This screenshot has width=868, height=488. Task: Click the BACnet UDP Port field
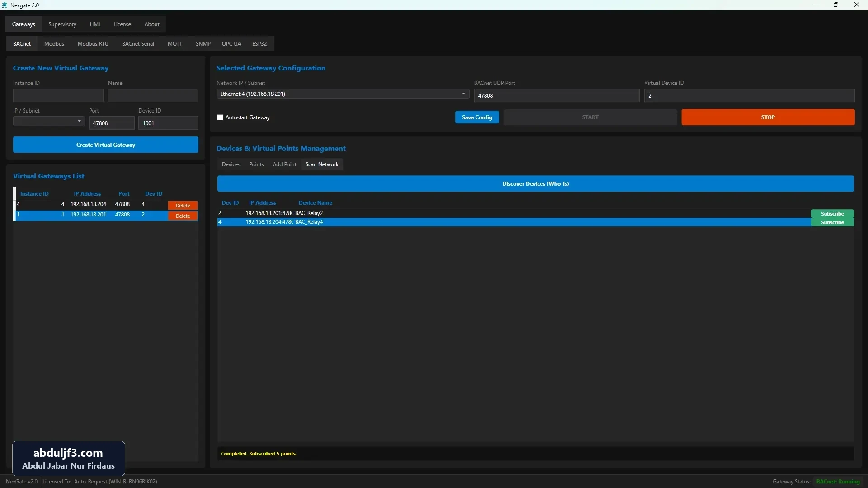[557, 95]
